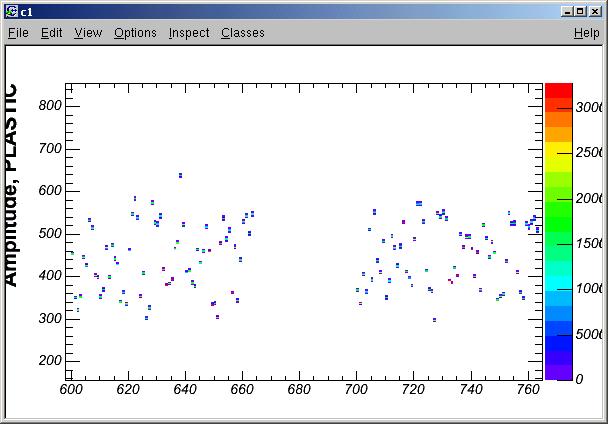Screen dimensions: 608x424
Task: Open the View menu
Action: click(x=88, y=33)
